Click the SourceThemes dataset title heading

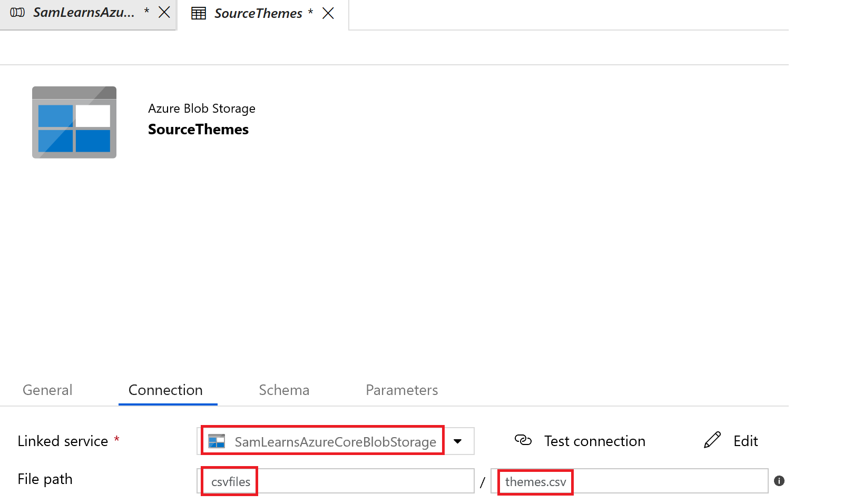pyautogui.click(x=198, y=130)
